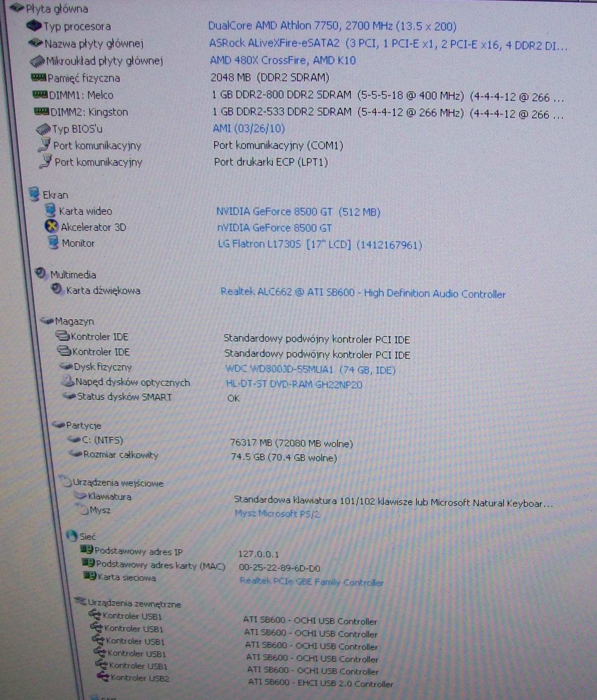Select the DIMM1: Melco memory row
Screen dimensions: 597x700
point(81,95)
